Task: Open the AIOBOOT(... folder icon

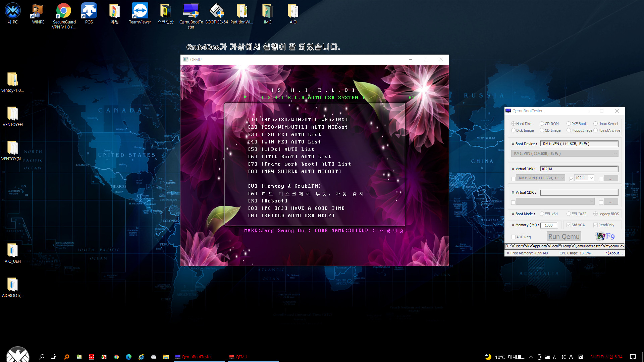Action: pyautogui.click(x=12, y=287)
